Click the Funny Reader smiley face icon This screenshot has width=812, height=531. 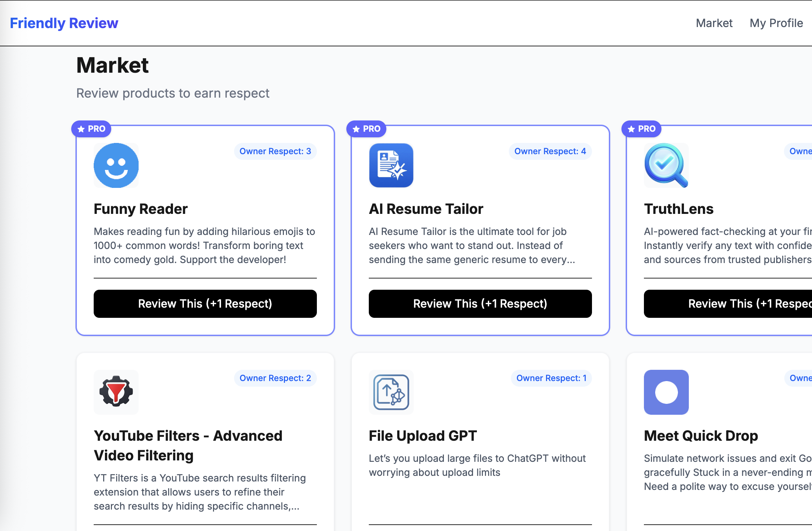point(116,165)
